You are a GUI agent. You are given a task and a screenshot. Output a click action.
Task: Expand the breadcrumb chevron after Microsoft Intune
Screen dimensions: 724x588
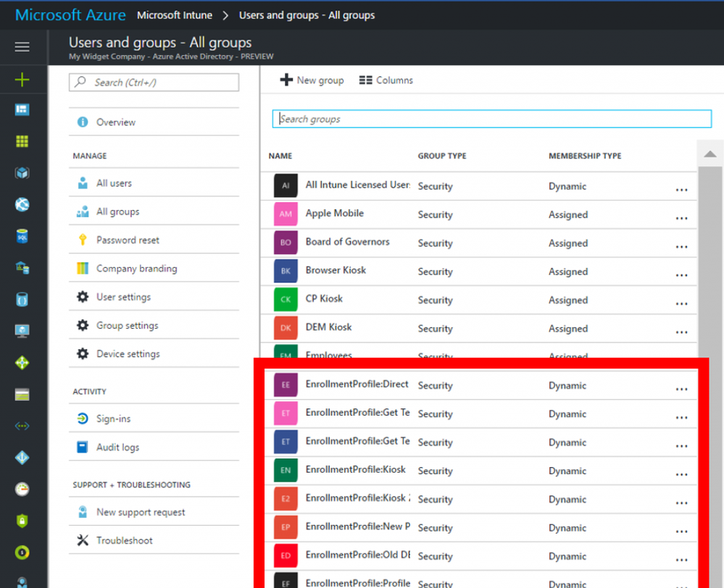(225, 15)
